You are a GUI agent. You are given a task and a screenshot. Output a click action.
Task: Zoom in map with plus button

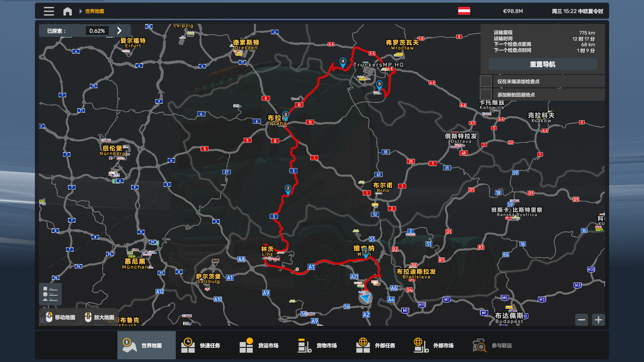point(598,319)
